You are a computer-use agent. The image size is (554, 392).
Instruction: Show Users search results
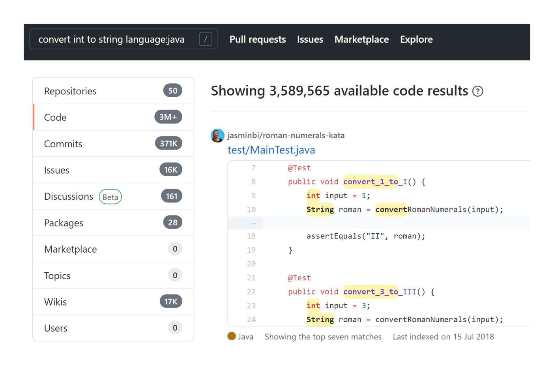coord(113,328)
